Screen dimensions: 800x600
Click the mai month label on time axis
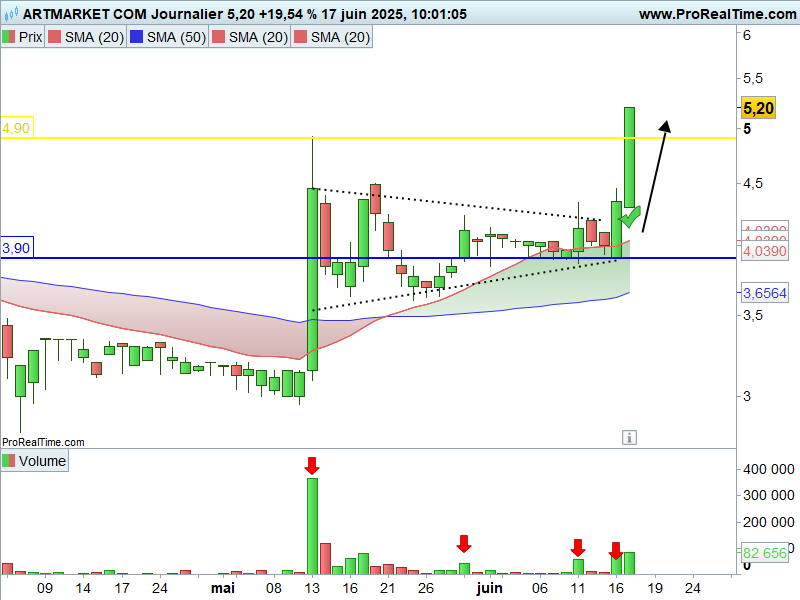point(223,588)
